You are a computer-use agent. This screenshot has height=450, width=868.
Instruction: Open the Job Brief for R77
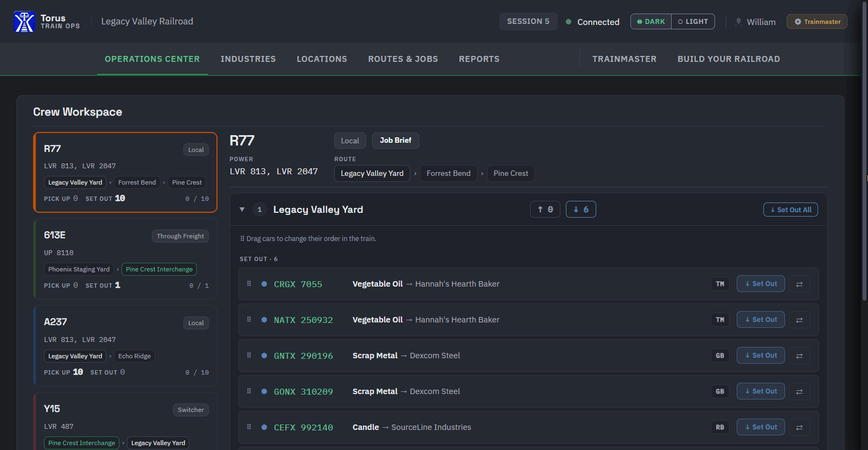(395, 141)
